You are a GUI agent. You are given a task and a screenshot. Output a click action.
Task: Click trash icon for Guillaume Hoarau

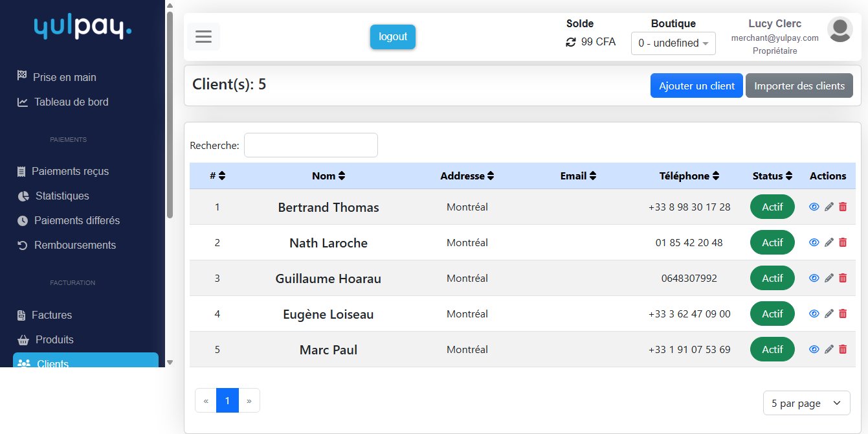point(843,278)
